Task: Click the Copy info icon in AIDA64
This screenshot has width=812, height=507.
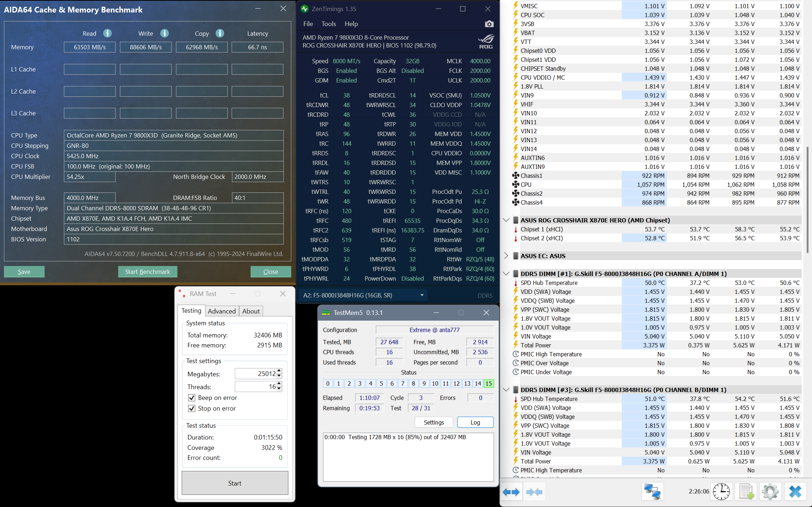Action: (x=220, y=33)
